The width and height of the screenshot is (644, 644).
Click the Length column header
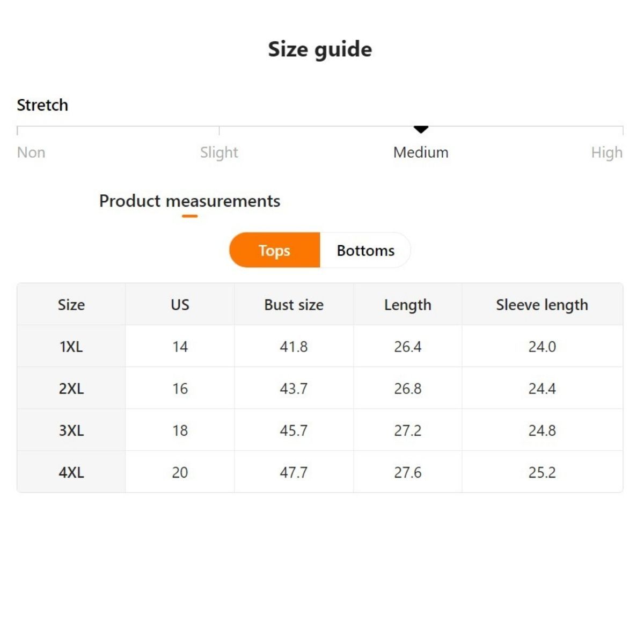pos(407,305)
